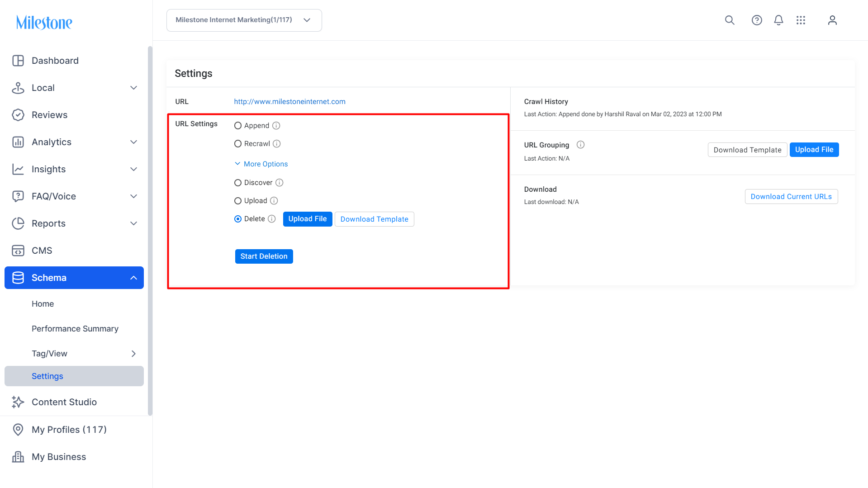Click the Reviews sidebar icon
This screenshot has width=868, height=488.
tap(18, 115)
